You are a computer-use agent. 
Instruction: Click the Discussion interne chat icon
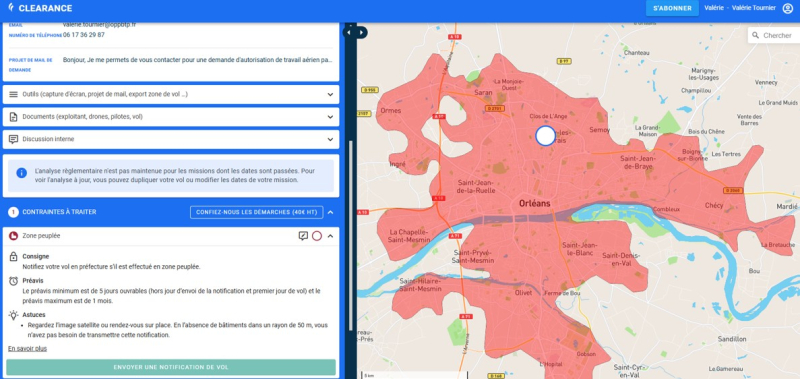(x=14, y=139)
